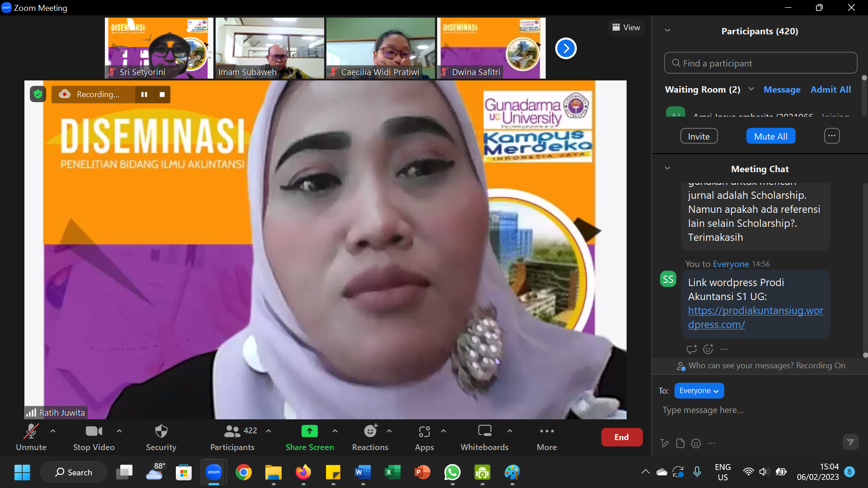The image size is (868, 488).
Task: Open Word from taskbar
Action: 363,472
